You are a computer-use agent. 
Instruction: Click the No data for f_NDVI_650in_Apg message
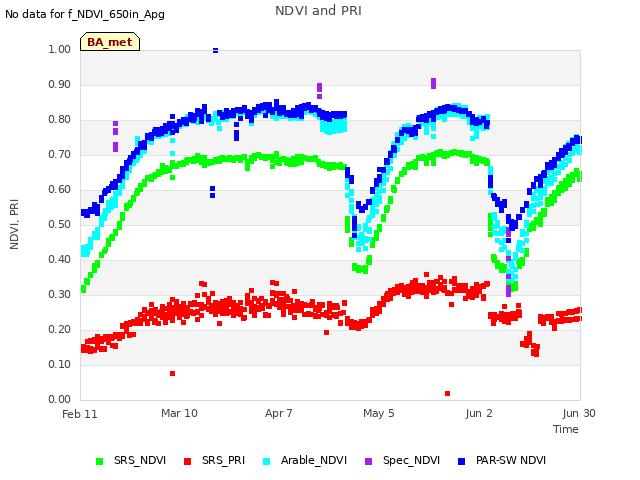(85, 14)
